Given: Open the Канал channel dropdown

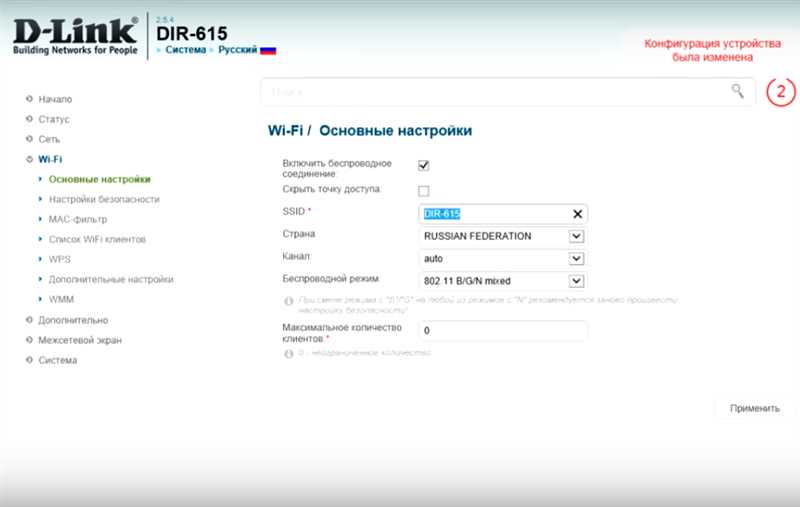Looking at the screenshot, I should 502,259.
